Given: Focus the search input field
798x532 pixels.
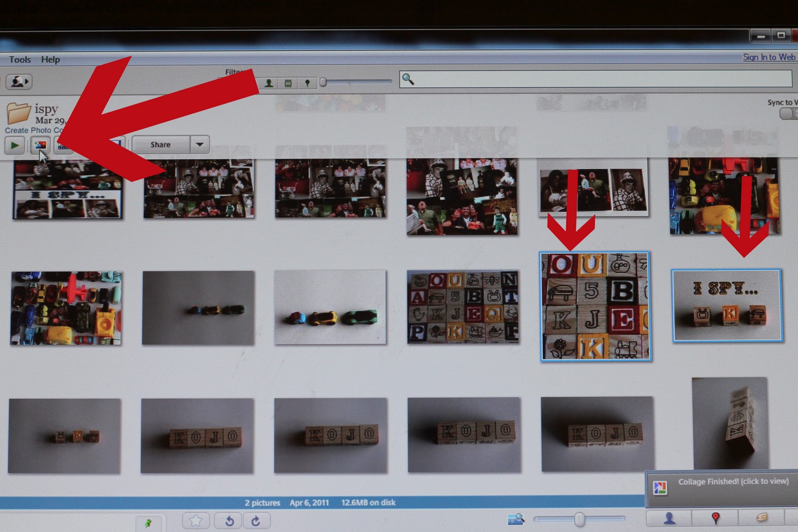Looking at the screenshot, I should click(x=596, y=79).
